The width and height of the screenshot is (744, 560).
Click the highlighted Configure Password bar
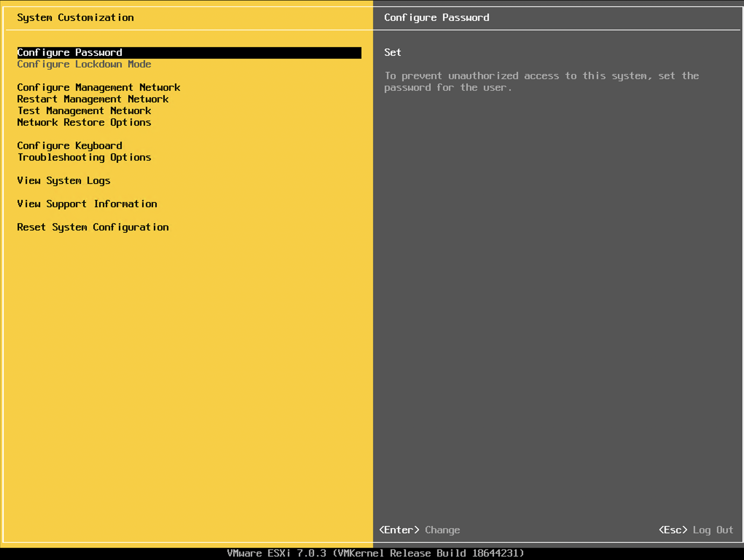point(189,52)
